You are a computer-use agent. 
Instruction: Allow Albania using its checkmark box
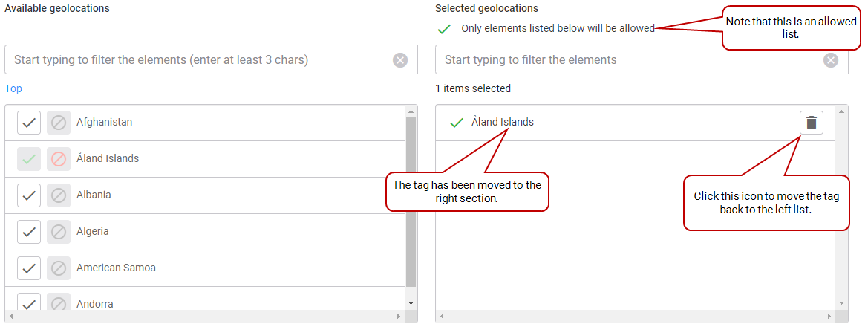coord(29,195)
